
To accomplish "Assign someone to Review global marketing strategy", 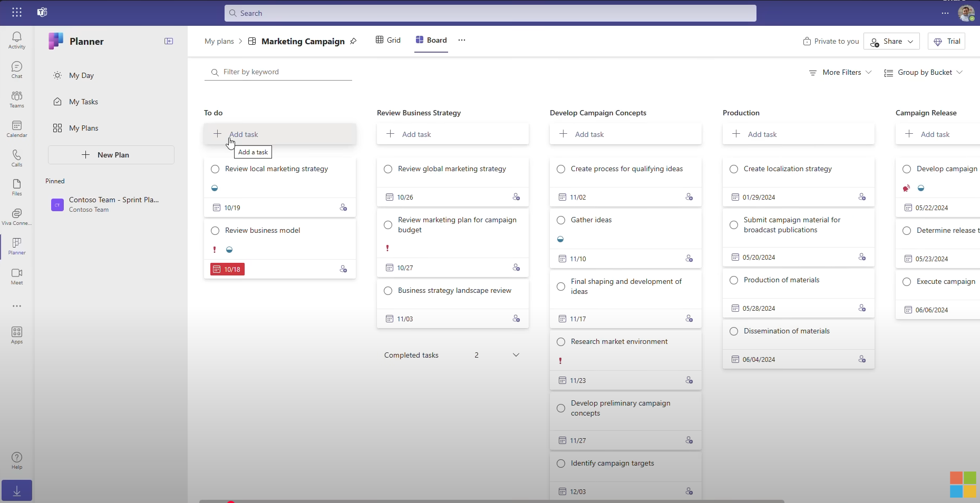I will (x=516, y=197).
